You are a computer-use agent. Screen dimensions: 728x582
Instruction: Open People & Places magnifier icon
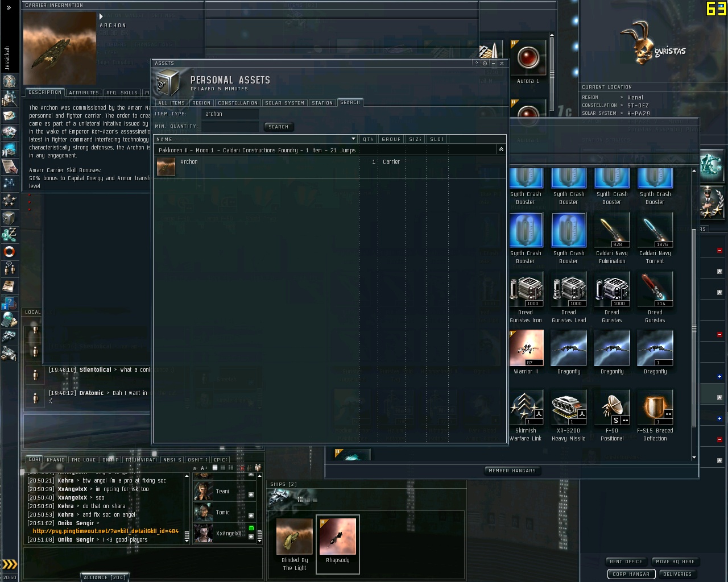[x=9, y=98]
